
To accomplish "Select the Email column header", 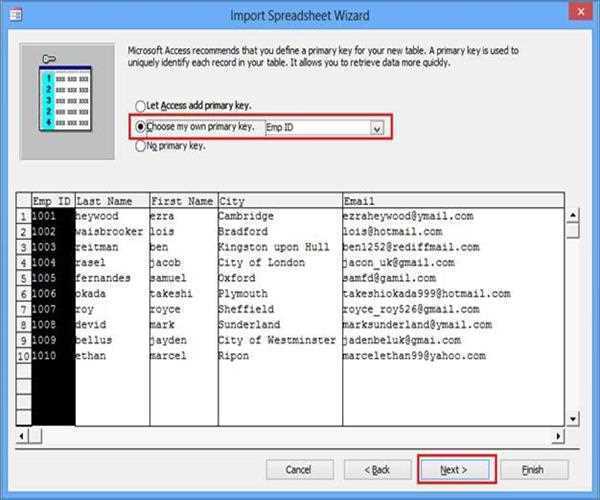I will coord(450,201).
